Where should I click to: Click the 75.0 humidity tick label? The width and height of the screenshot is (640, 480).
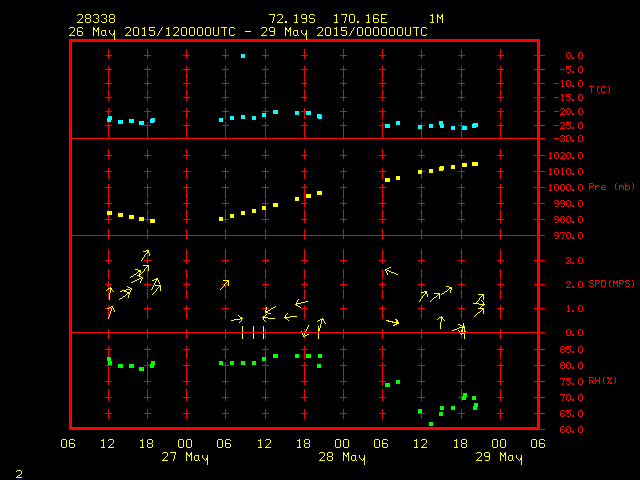click(571, 382)
